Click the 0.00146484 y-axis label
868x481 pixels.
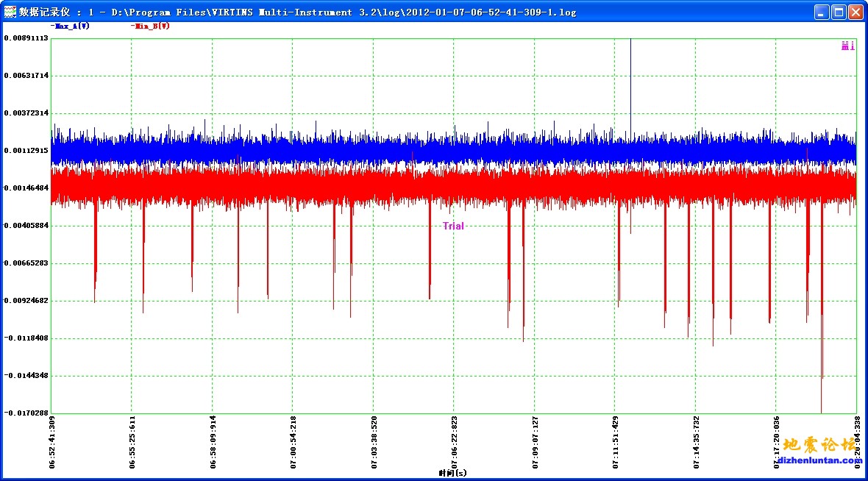26,188
